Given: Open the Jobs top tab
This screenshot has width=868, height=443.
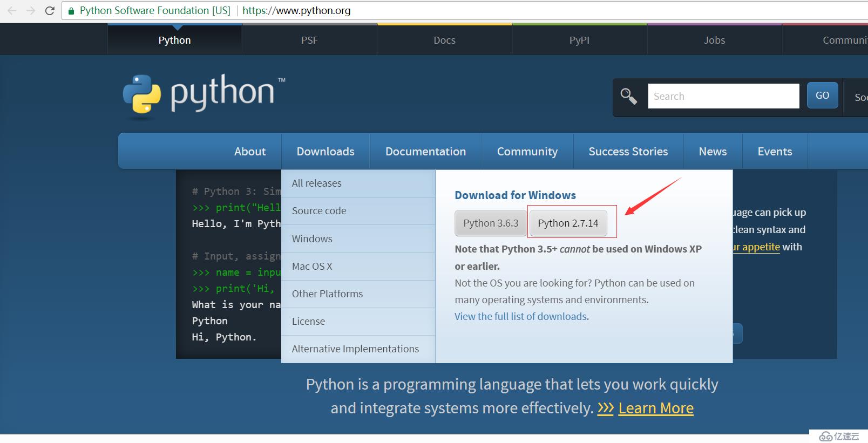Looking at the screenshot, I should click(714, 40).
